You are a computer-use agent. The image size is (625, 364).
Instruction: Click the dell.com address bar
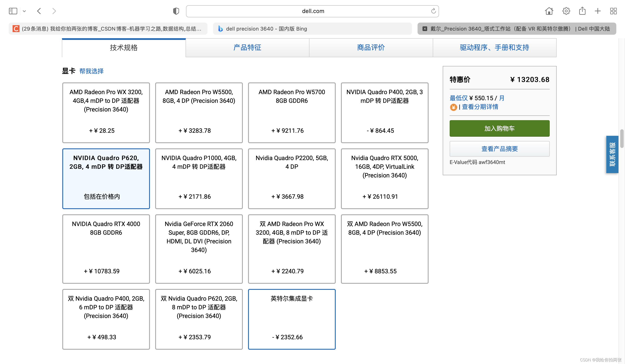click(x=312, y=11)
